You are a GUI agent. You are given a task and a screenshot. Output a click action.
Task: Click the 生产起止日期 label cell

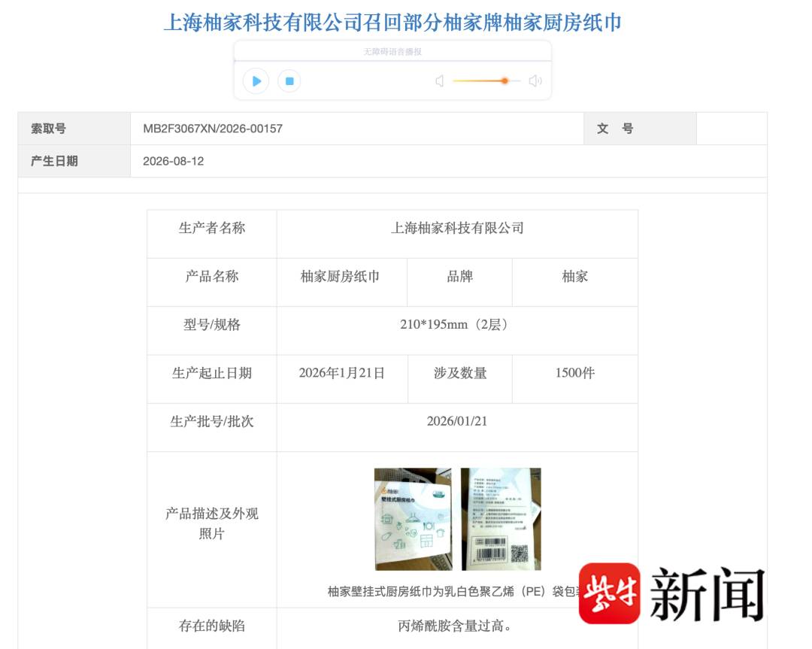[x=212, y=379]
